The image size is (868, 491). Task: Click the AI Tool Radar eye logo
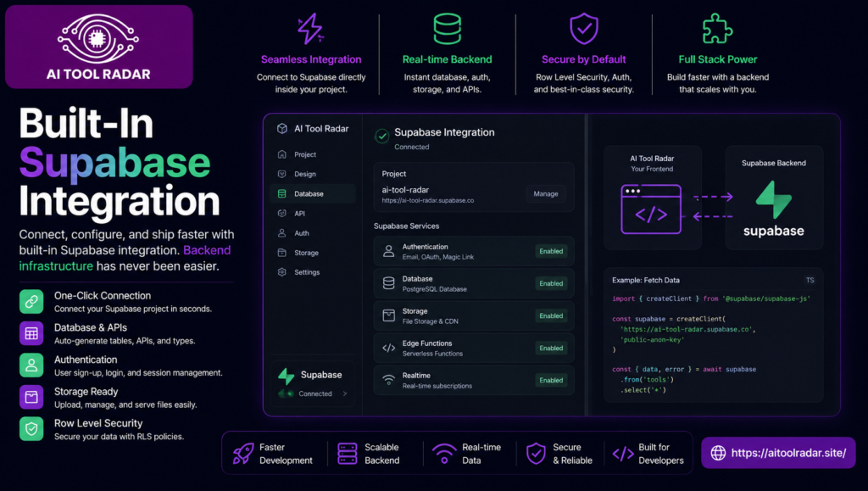click(98, 38)
